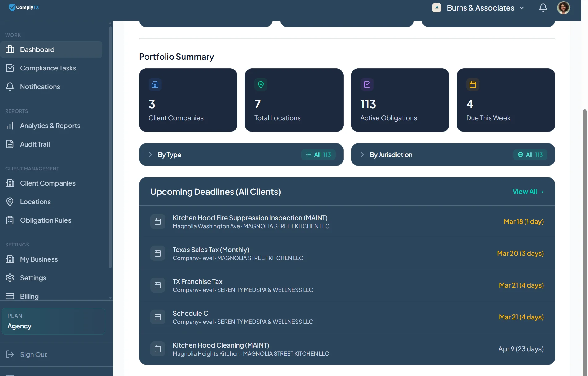Click the Active Obligations checkbox icon

pyautogui.click(x=367, y=84)
